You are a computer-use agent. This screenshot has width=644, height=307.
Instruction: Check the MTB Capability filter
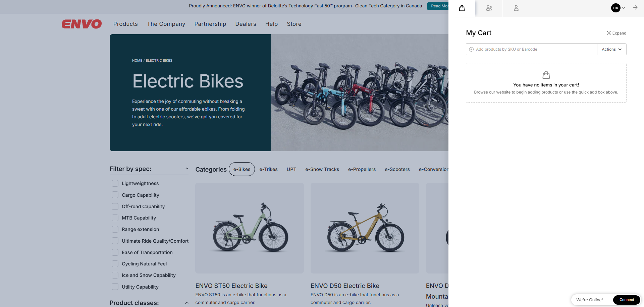[x=115, y=218]
